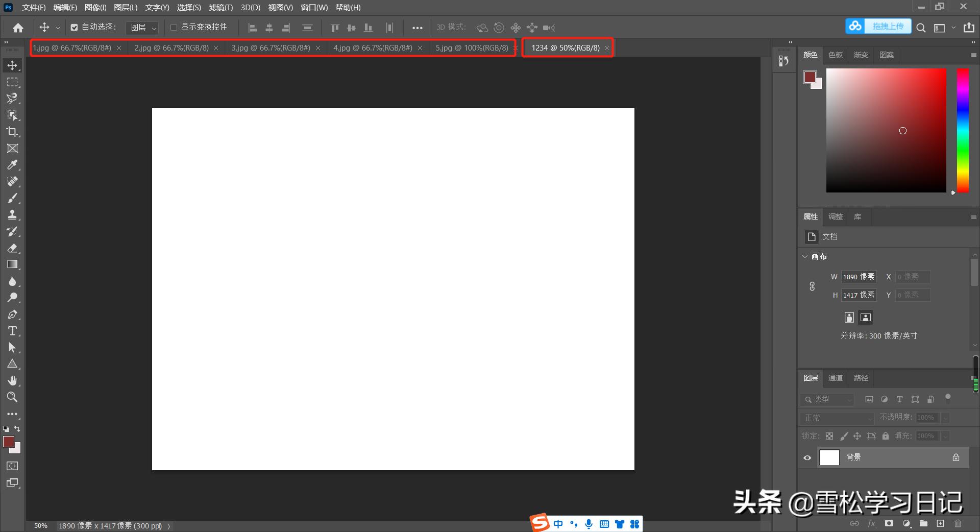
Task: Activate the Horizontal Type tool
Action: (12, 331)
